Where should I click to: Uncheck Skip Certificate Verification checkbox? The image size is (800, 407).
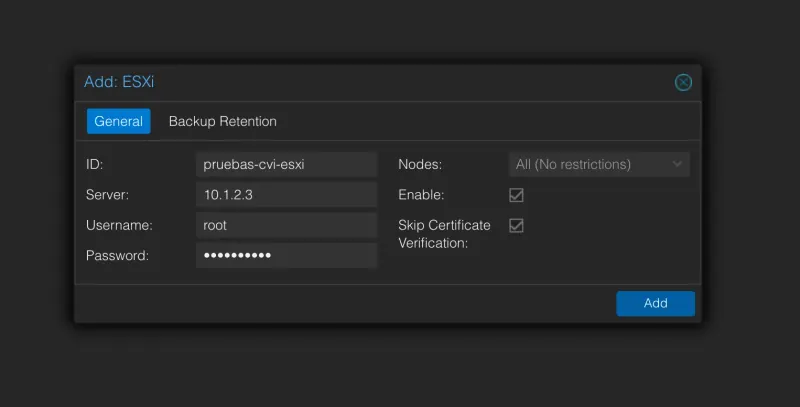pyautogui.click(x=516, y=225)
